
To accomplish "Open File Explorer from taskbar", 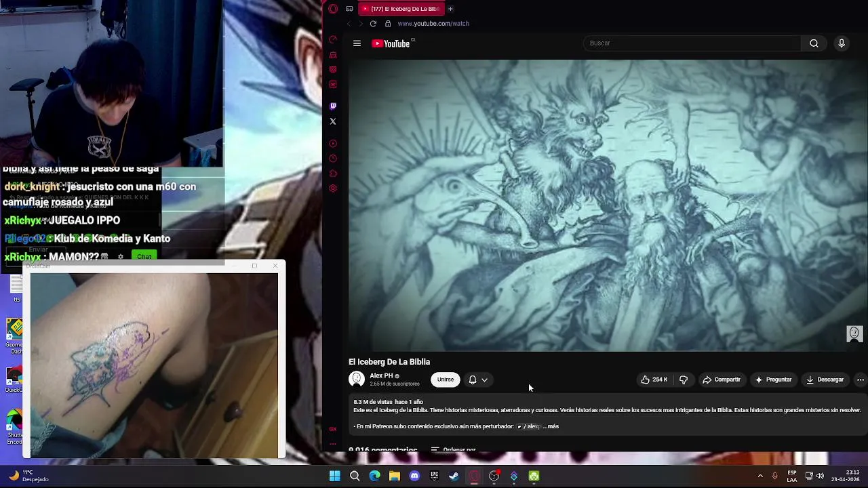I will 395,476.
